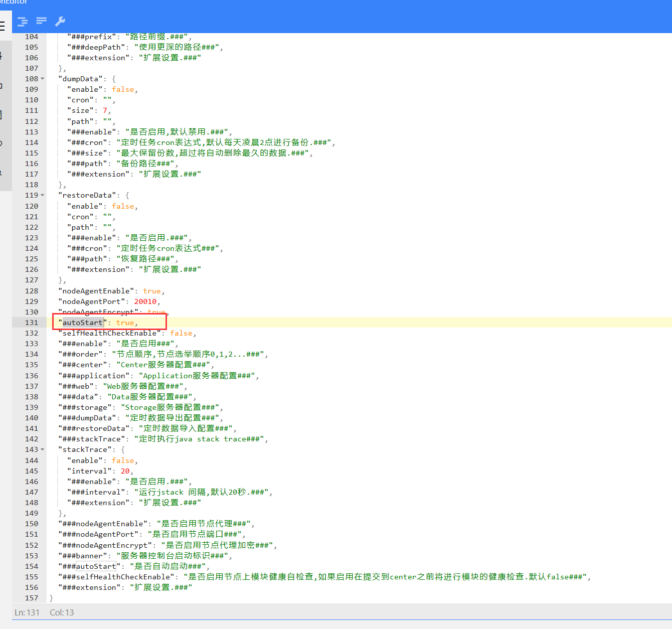Click the "Data服务器配置###" value
This screenshot has width=672, height=629.
[x=150, y=397]
